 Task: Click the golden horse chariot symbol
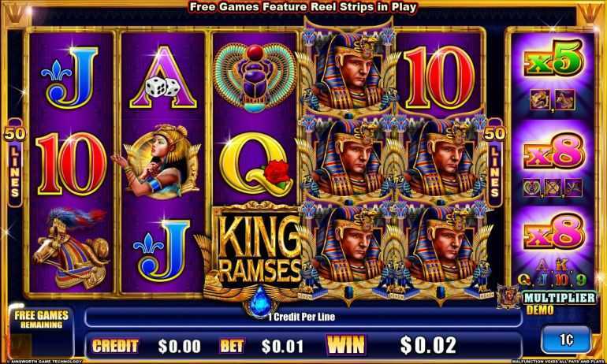(x=71, y=248)
